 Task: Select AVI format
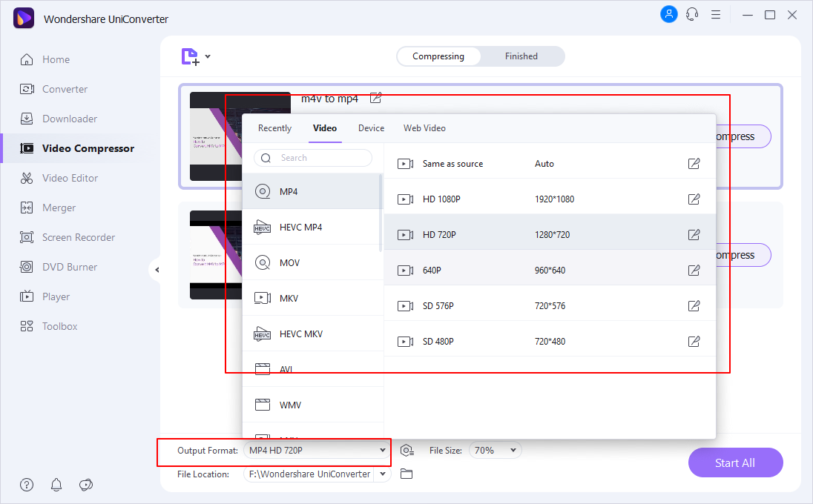coord(312,369)
